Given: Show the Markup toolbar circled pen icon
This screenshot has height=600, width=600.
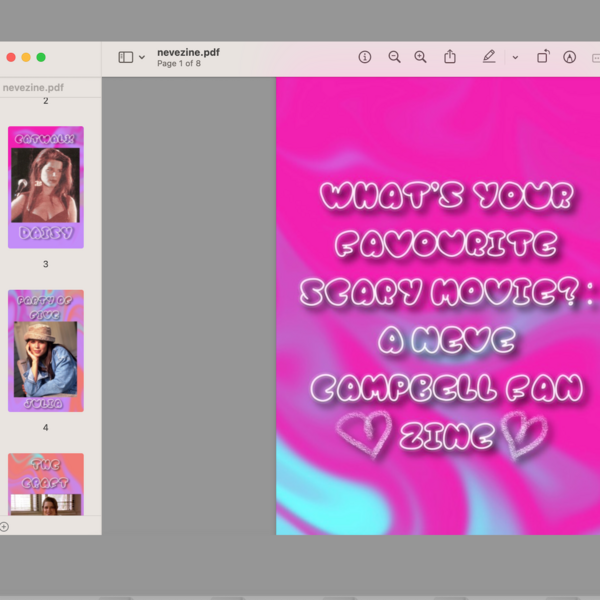Looking at the screenshot, I should pyautogui.click(x=569, y=57).
